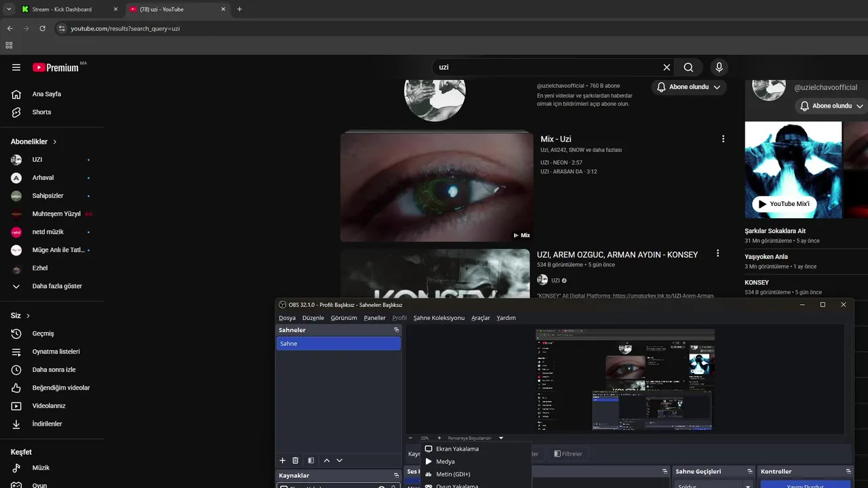The image size is (868, 488).
Task: Open the Yardım menu in OBS
Action: pos(506,318)
